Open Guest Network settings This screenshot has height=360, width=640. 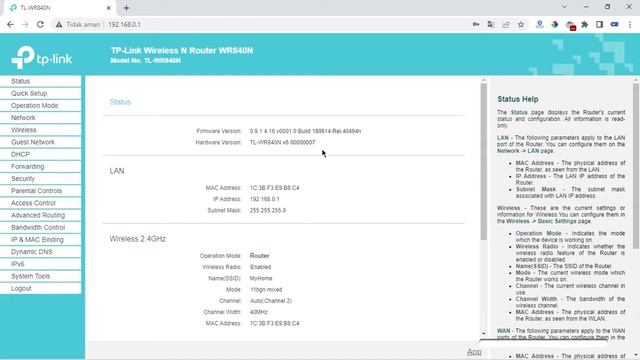pyautogui.click(x=40, y=142)
